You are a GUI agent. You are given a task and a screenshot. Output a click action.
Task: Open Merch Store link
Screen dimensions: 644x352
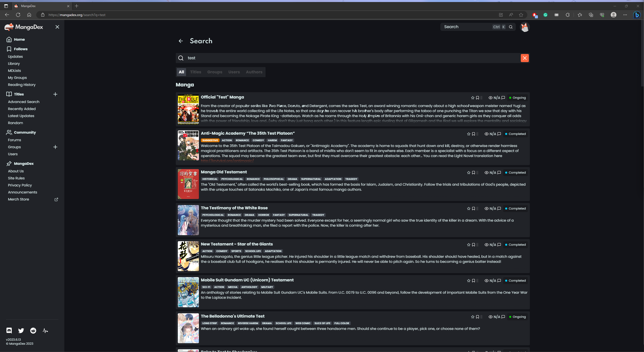pyautogui.click(x=18, y=199)
